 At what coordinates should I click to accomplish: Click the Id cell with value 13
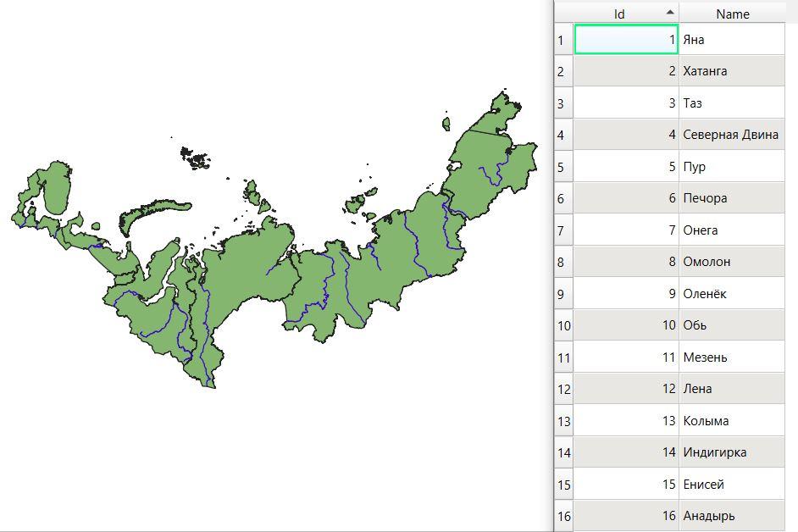(x=625, y=421)
